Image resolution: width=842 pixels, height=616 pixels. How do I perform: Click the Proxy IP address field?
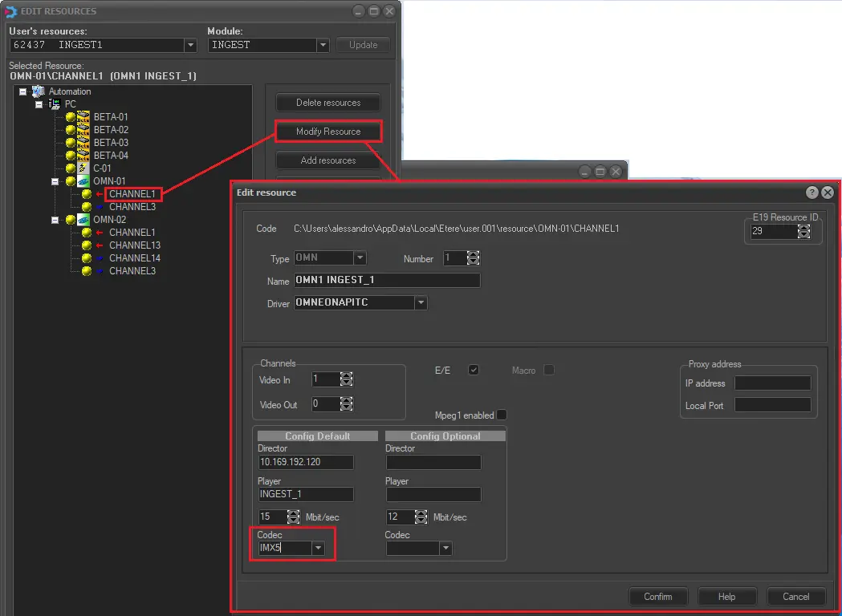pos(772,383)
